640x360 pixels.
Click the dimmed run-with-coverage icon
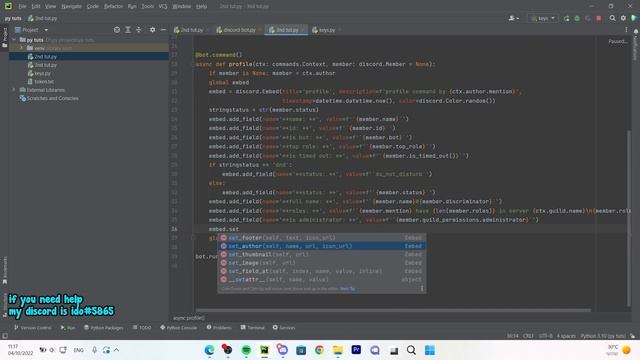click(588, 18)
